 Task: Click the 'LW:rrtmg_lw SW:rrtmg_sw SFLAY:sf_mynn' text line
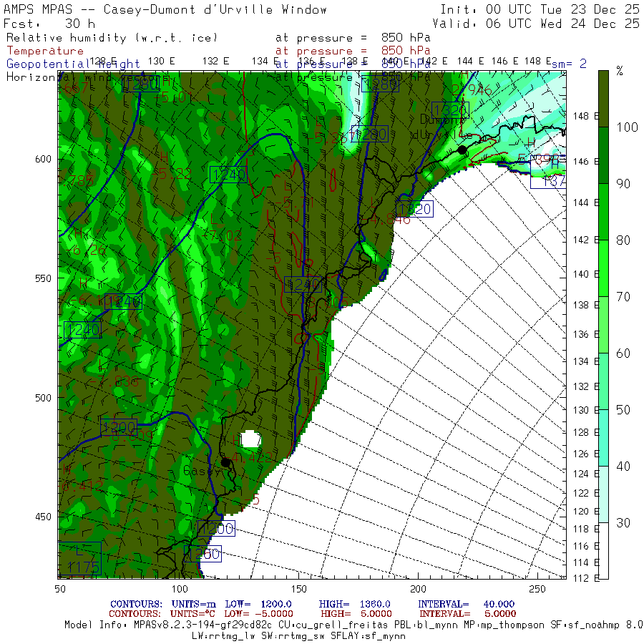298,636
